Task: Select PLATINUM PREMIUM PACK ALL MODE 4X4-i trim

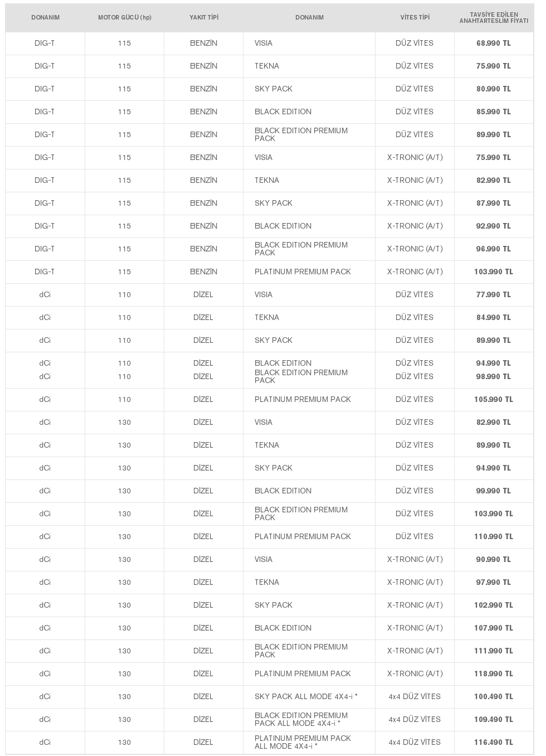Action: click(303, 742)
